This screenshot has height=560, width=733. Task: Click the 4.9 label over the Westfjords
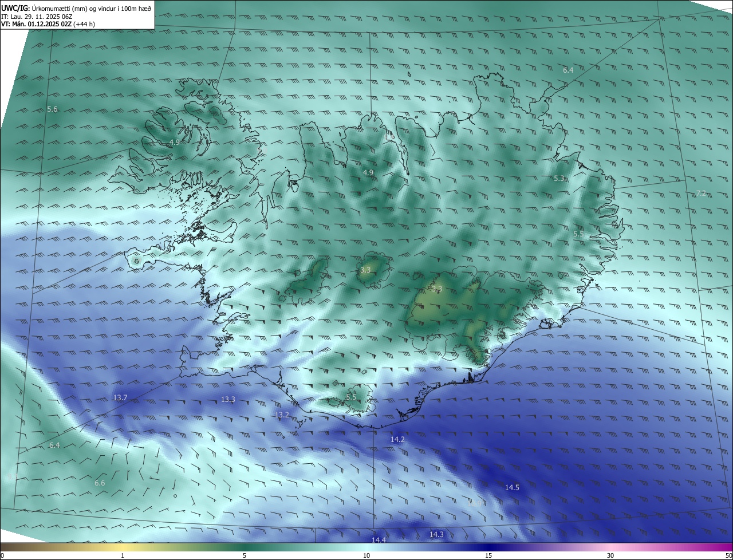[175, 142]
